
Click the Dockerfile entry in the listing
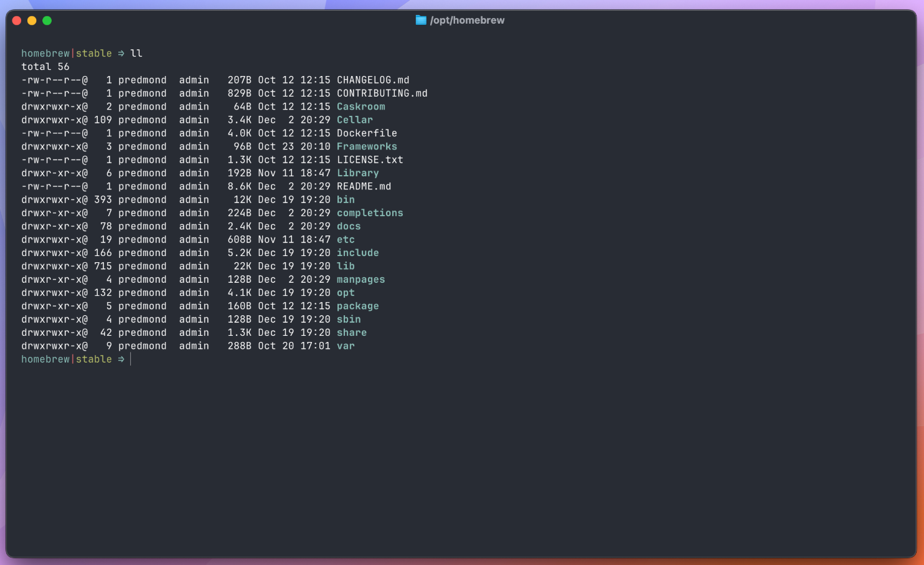click(x=366, y=133)
